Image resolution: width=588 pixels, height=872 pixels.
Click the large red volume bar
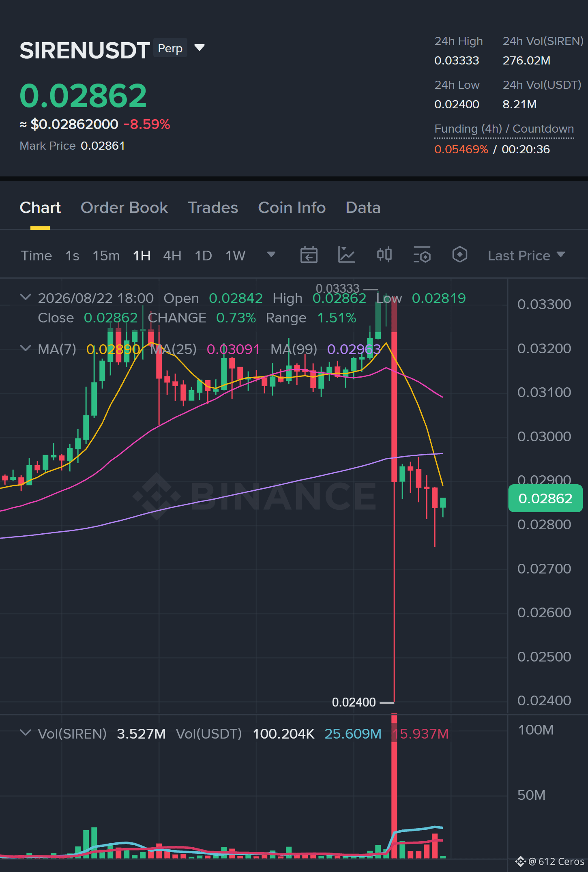[394, 786]
